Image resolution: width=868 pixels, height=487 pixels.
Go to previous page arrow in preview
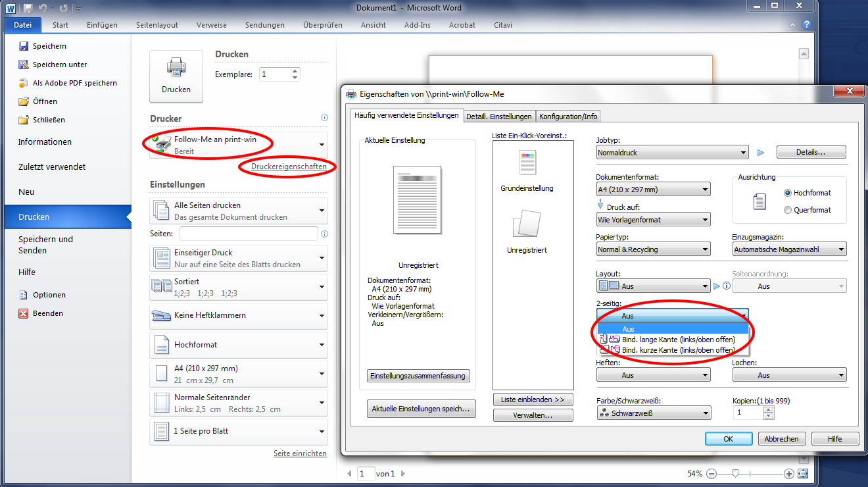click(x=349, y=473)
